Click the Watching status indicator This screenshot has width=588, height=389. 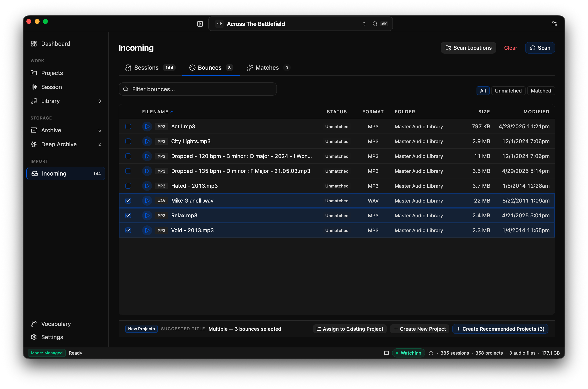[408, 353]
